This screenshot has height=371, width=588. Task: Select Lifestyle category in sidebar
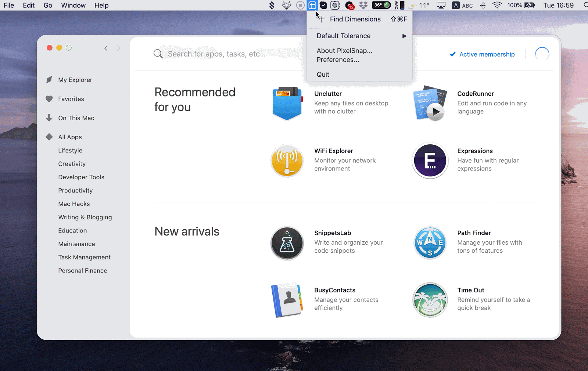point(70,150)
